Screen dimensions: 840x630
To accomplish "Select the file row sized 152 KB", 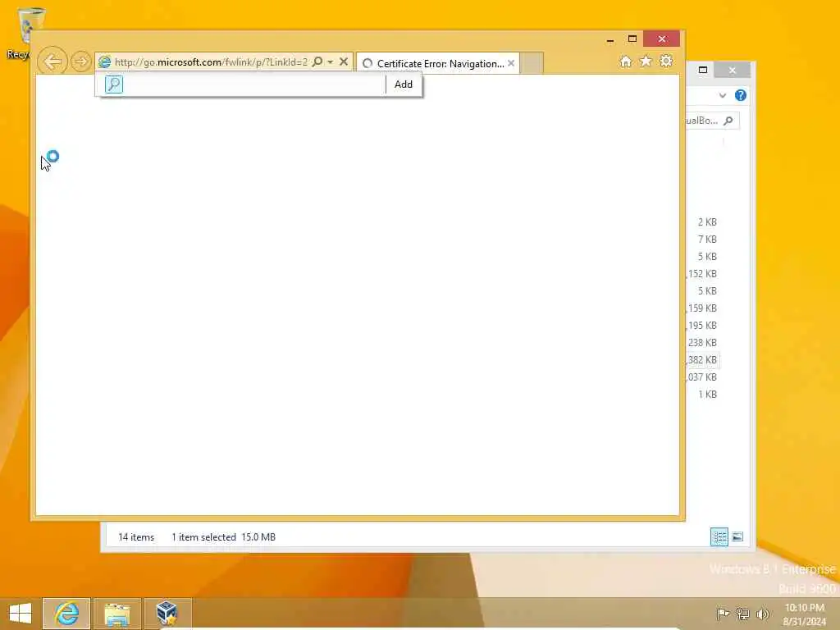I will pyautogui.click(x=703, y=274).
